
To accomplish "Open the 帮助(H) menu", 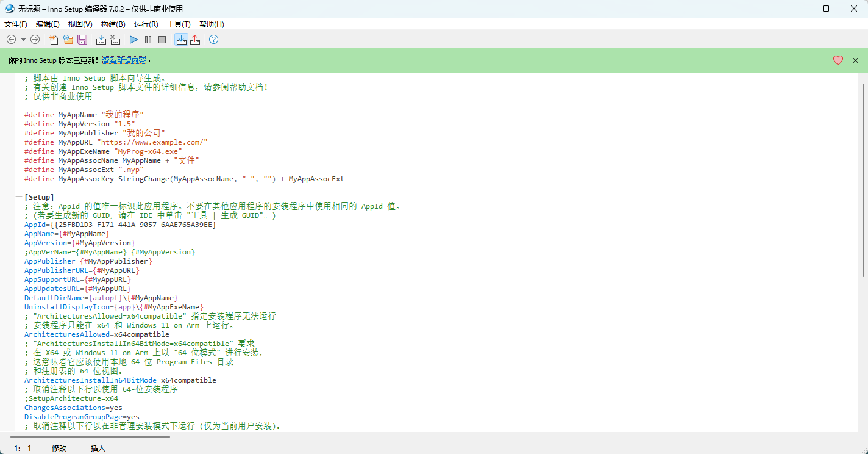I will pos(212,24).
